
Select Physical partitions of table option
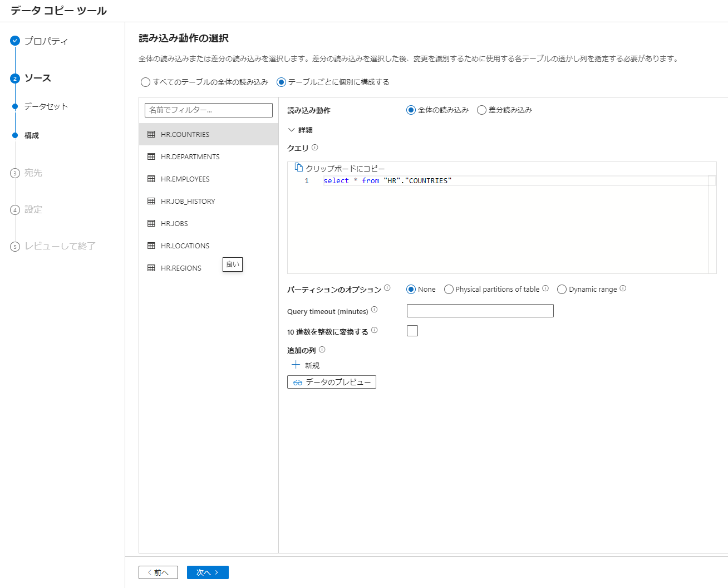click(449, 289)
